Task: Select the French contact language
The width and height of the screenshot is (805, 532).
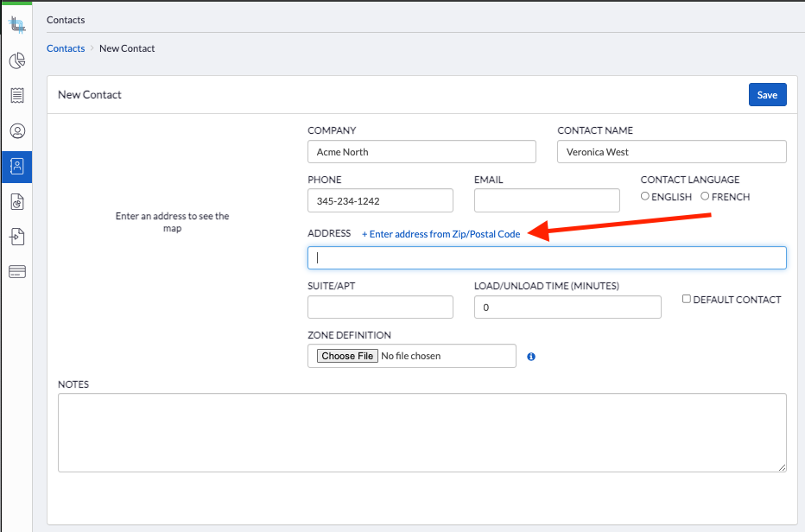Action: [x=705, y=196]
